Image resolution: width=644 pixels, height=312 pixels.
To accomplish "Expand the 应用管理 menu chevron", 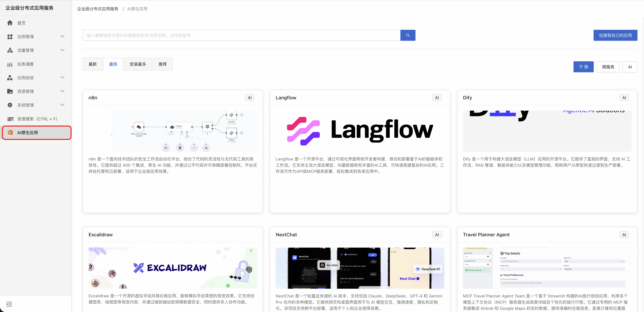I will coord(62,36).
